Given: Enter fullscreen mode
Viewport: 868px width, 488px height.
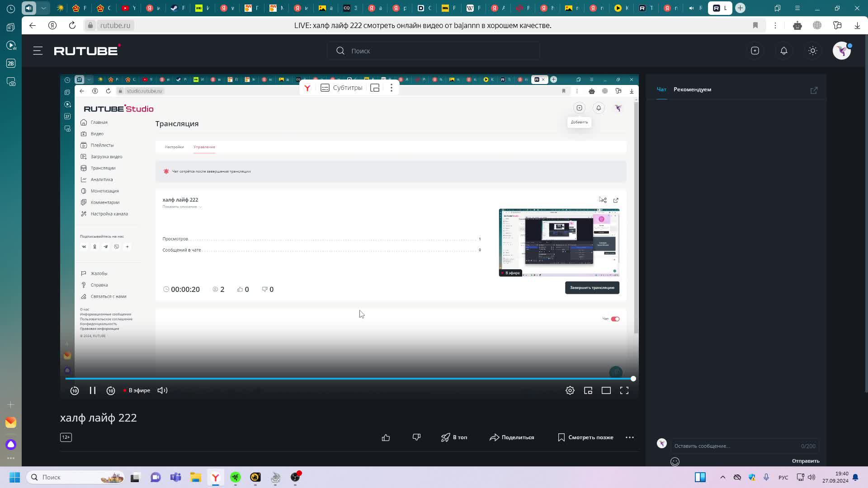Looking at the screenshot, I should pyautogui.click(x=624, y=390).
